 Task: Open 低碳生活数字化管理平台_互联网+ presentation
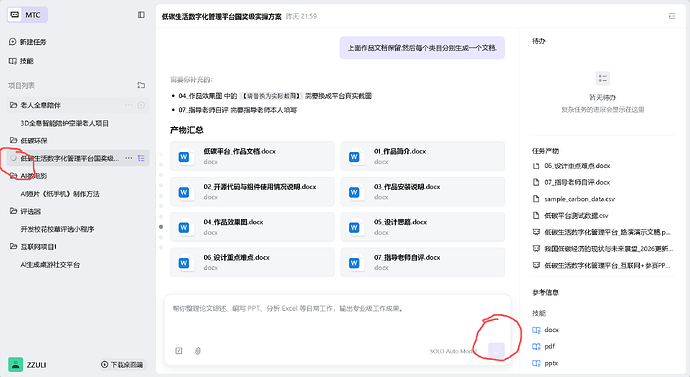(x=607, y=265)
